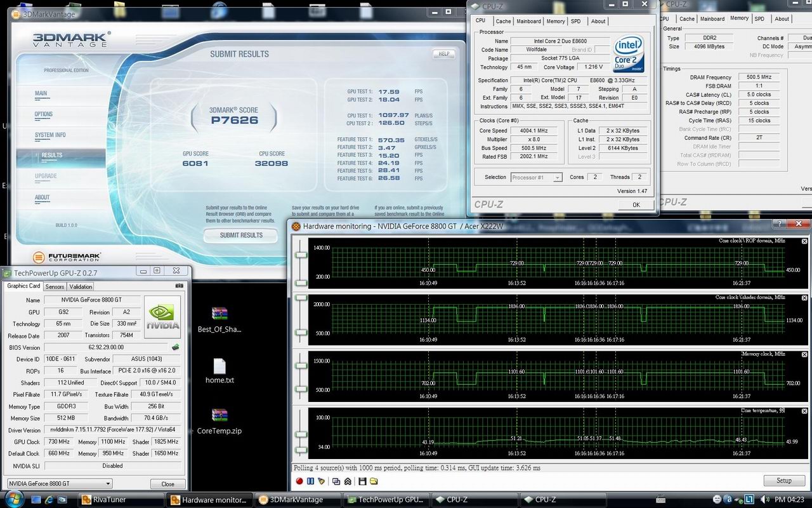Close the Core clock ROP domain graph
Screen dimensions: 812x508
click(x=804, y=241)
